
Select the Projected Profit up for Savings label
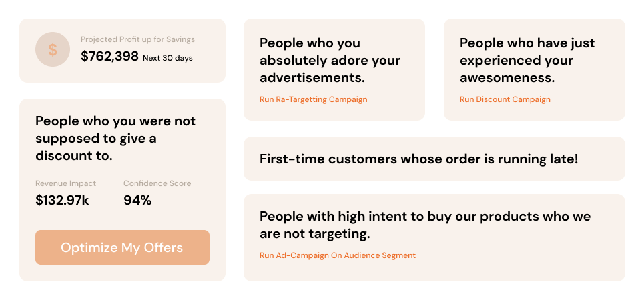click(x=137, y=39)
